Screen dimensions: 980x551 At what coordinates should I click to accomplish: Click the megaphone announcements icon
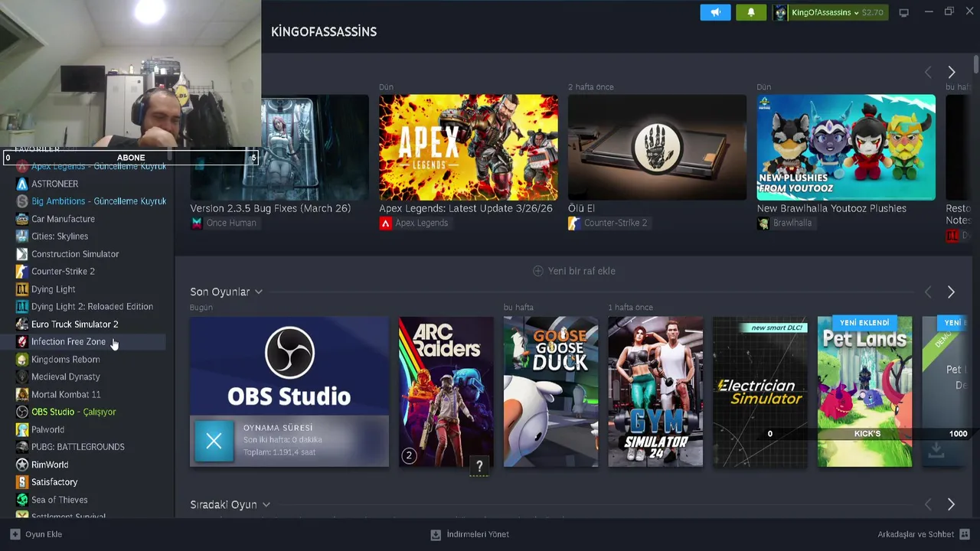(x=715, y=12)
